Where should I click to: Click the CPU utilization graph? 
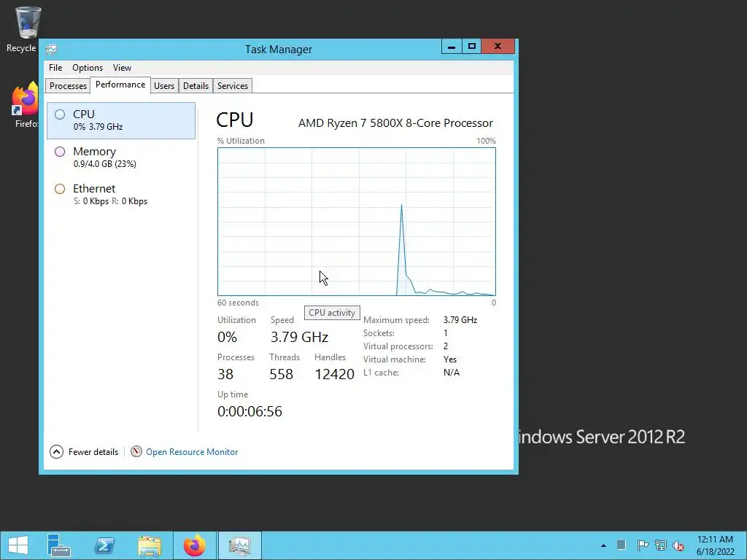[356, 222]
